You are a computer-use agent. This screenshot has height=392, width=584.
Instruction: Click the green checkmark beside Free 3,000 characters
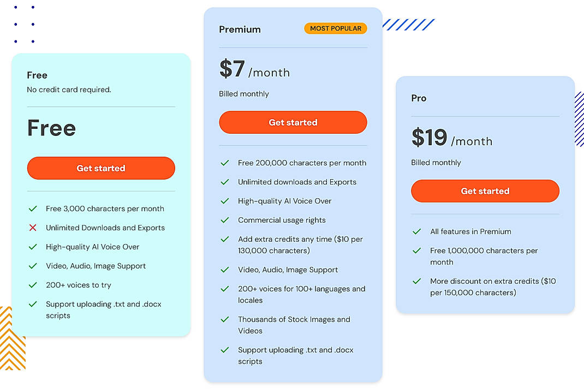coord(34,209)
